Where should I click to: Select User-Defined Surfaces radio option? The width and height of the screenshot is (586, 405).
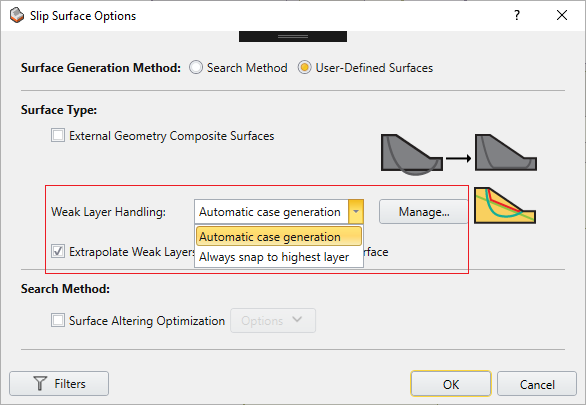coord(305,68)
